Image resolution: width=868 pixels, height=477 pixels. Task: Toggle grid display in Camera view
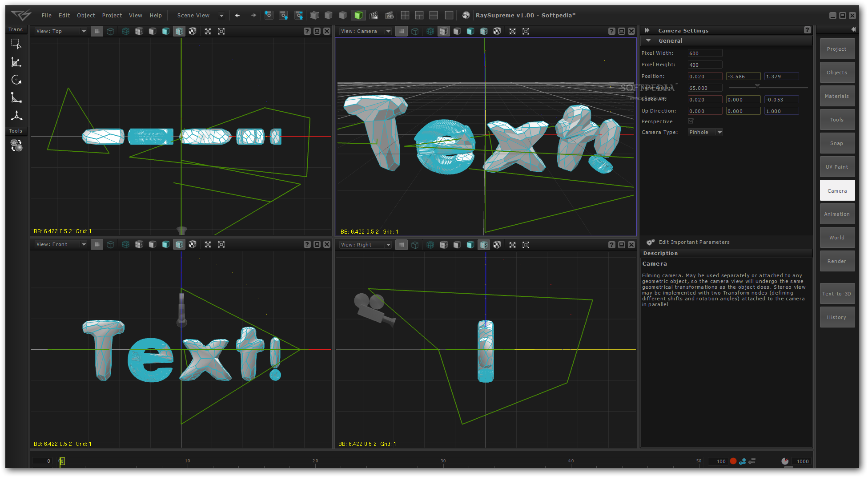point(402,32)
